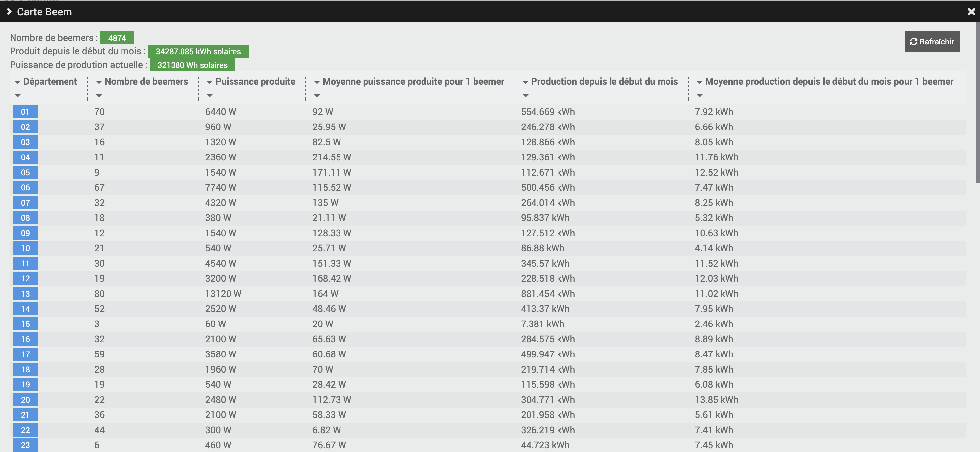
Task: Click department 07 badge
Action: [25, 203]
